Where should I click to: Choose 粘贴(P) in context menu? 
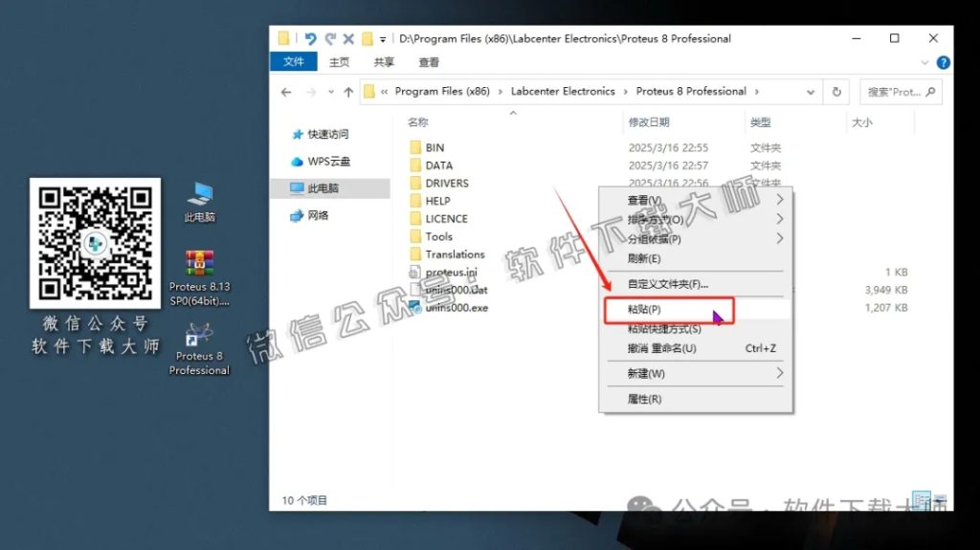pyautogui.click(x=696, y=309)
